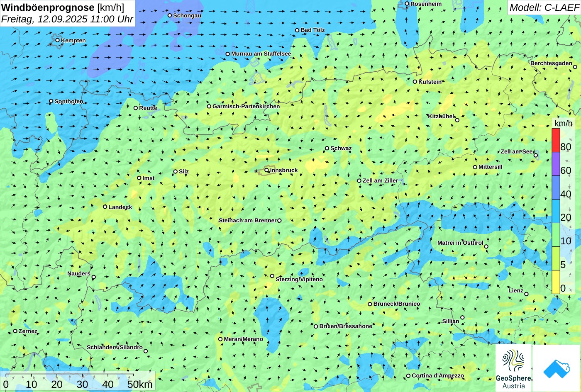Click the Landeck town label
This screenshot has width=581, height=392.
pyautogui.click(x=120, y=207)
